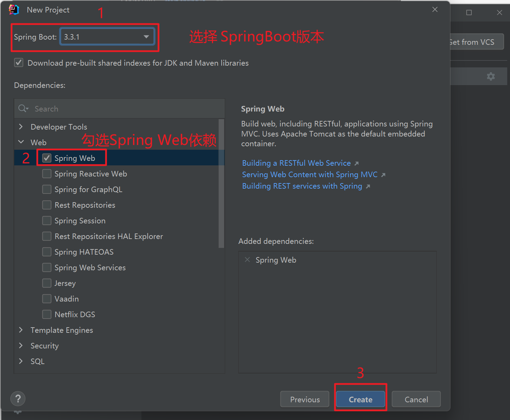Screen dimensions: 510x420
Task: Click Get from VCS in background window
Action: tap(477, 42)
